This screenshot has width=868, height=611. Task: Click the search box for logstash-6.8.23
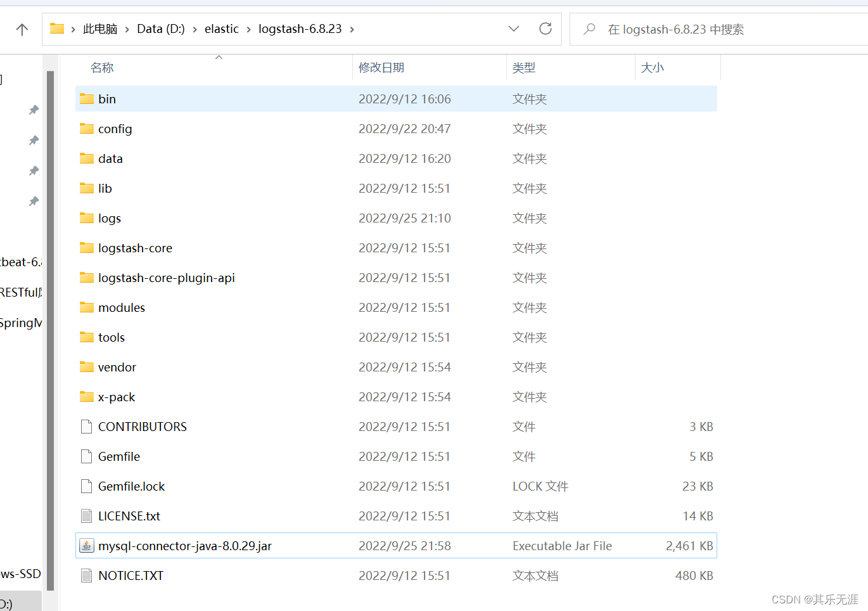tap(718, 29)
